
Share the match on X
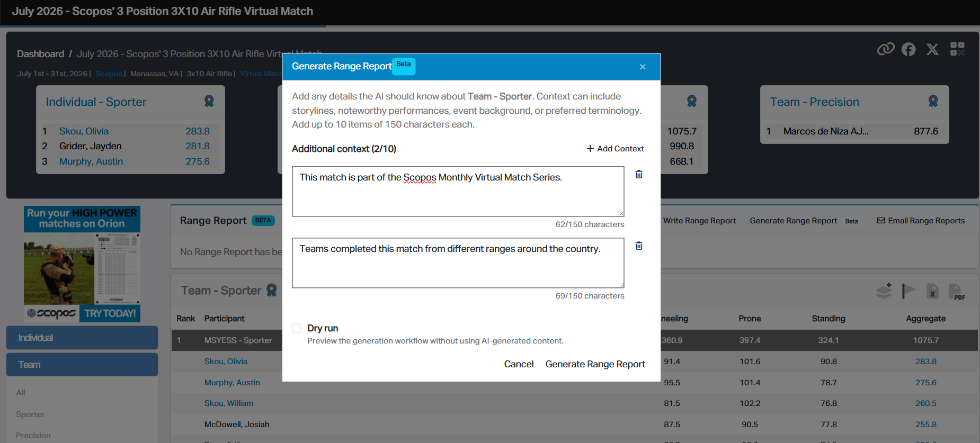(932, 49)
